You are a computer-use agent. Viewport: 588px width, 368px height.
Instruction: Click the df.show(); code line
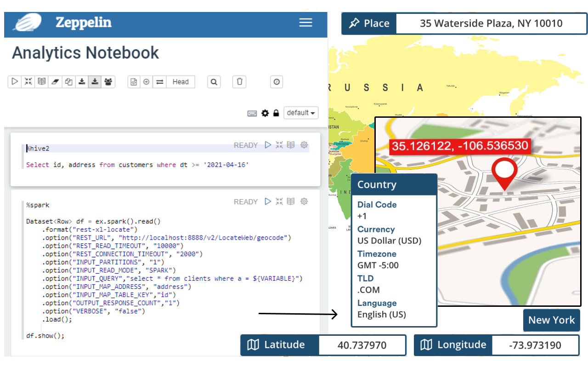45,336
